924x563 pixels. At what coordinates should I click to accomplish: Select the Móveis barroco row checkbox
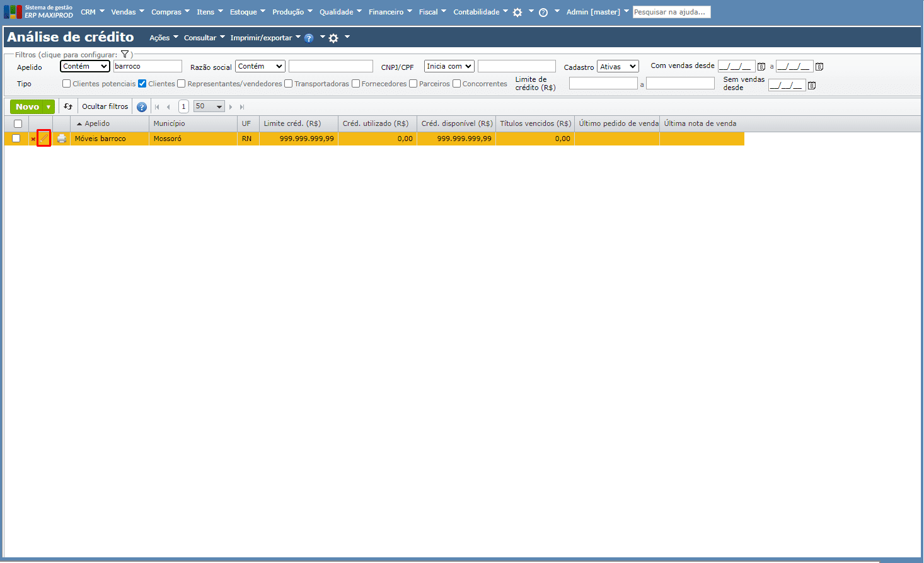[x=16, y=139]
